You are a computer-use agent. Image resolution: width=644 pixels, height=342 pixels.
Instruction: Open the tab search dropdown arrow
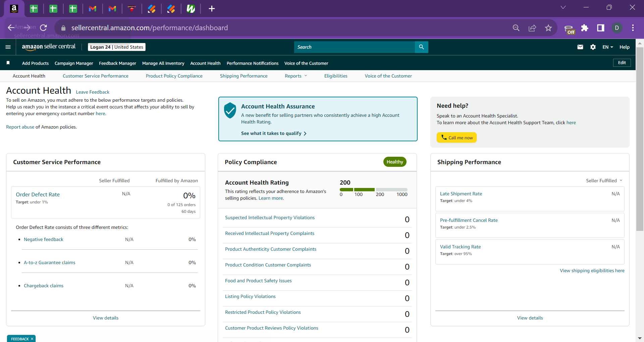[563, 7]
